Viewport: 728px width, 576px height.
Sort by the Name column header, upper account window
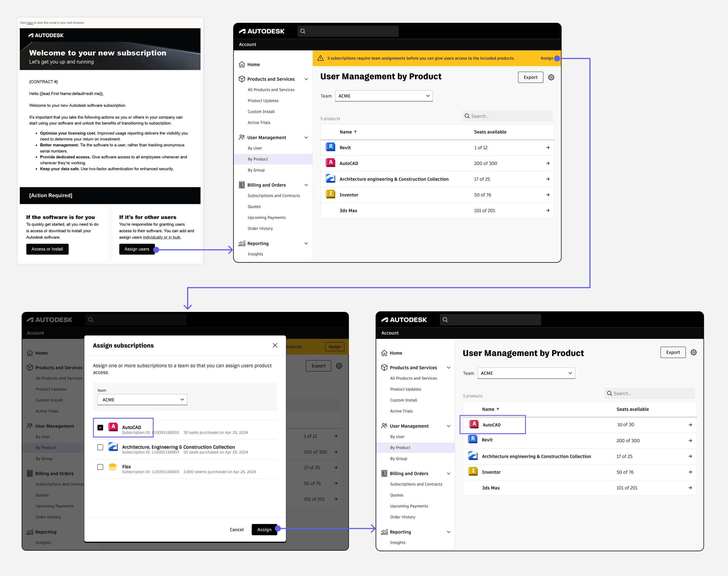pyautogui.click(x=348, y=132)
